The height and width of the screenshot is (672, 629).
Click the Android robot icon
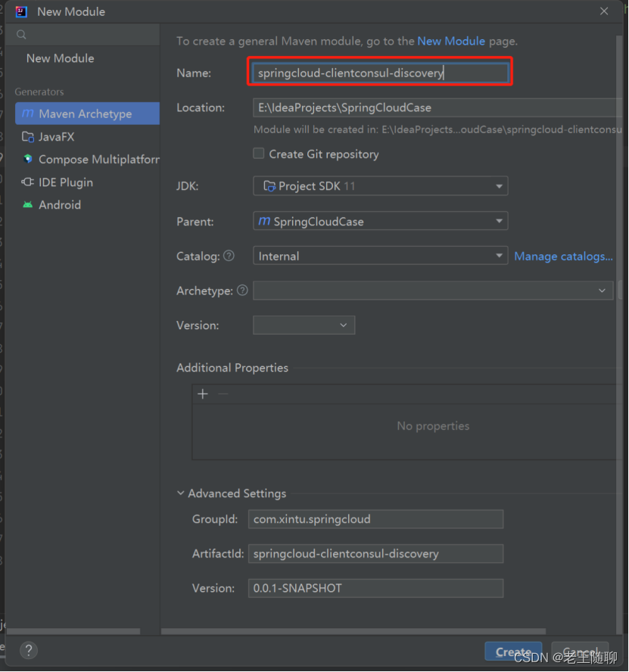click(28, 204)
